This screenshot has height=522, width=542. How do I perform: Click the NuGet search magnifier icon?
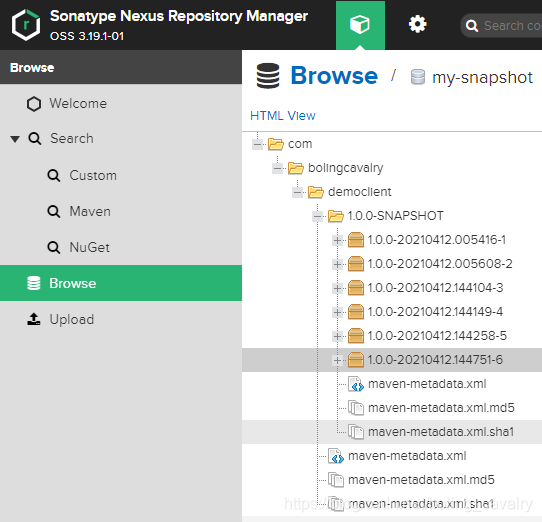54,247
